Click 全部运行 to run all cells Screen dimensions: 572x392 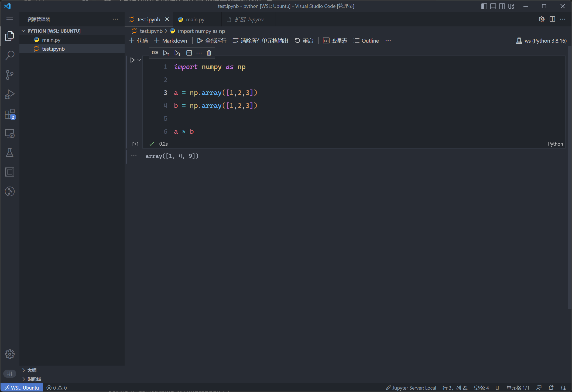[212, 41]
